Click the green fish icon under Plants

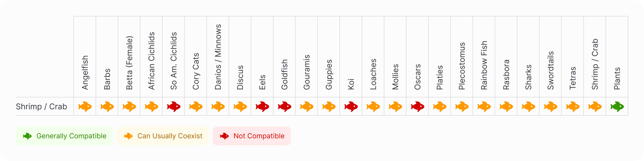pyautogui.click(x=617, y=106)
